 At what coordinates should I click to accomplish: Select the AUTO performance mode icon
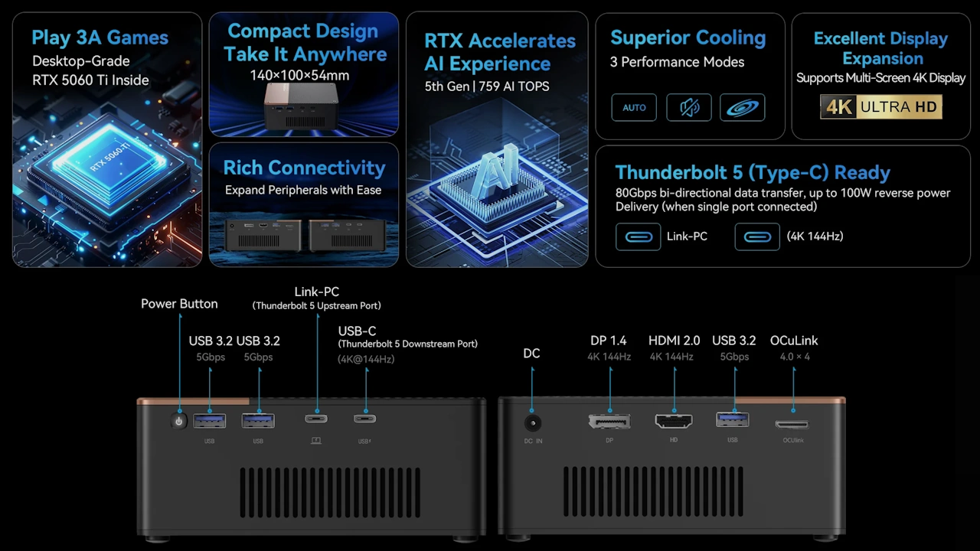[x=634, y=108]
